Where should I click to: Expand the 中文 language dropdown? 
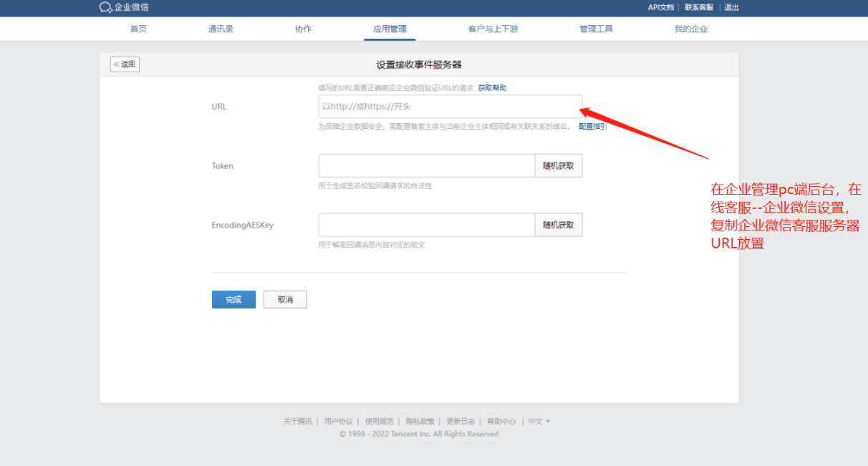(539, 422)
